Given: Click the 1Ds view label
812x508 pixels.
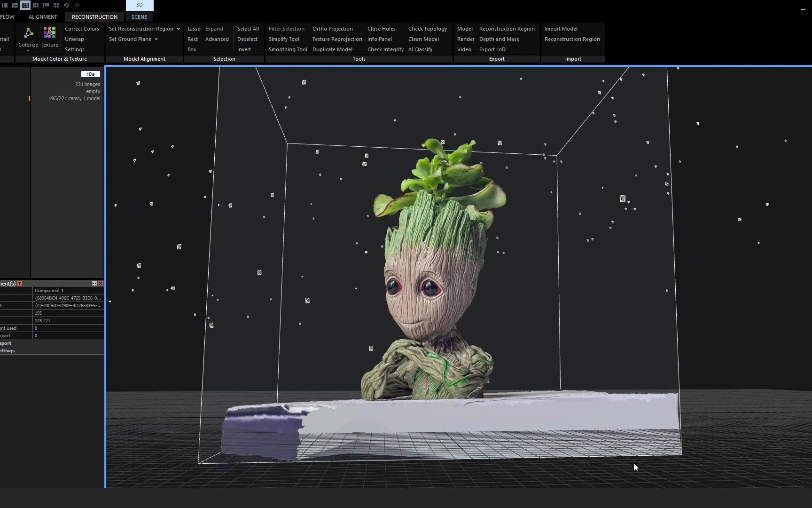Looking at the screenshot, I should [x=90, y=74].
